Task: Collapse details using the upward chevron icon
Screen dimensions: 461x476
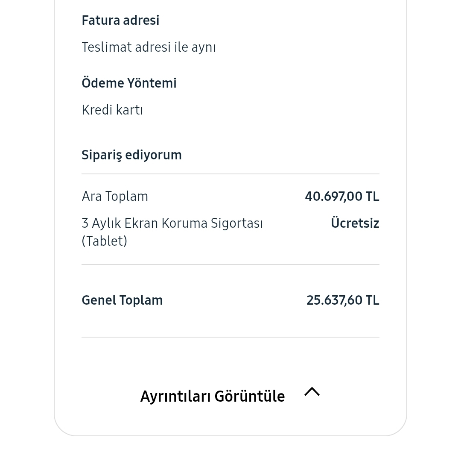Action: (312, 392)
